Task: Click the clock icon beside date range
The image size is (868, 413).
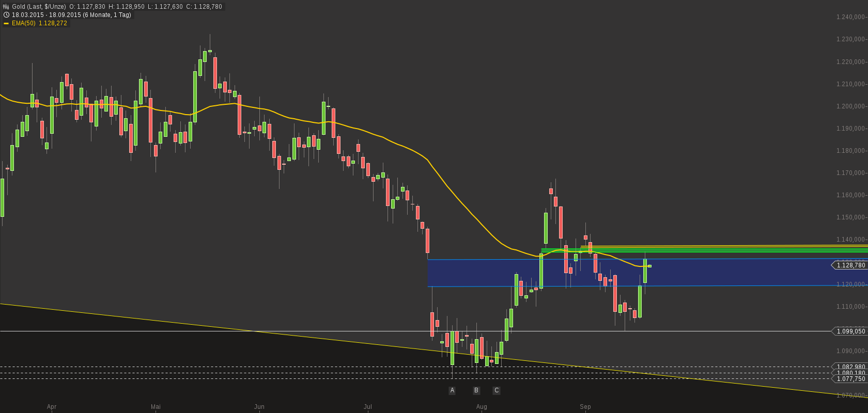Action: point(6,15)
